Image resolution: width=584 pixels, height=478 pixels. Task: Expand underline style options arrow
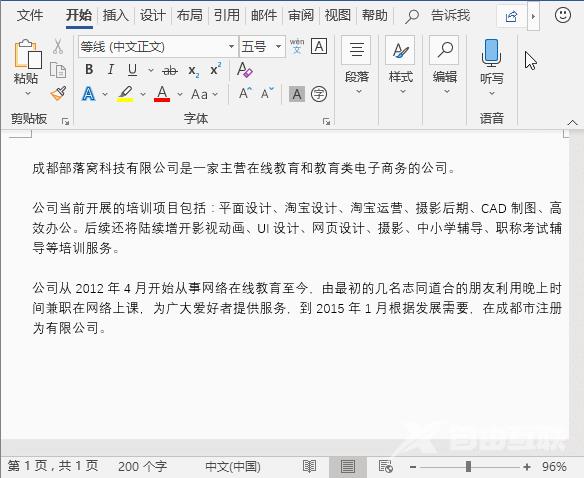pos(151,70)
